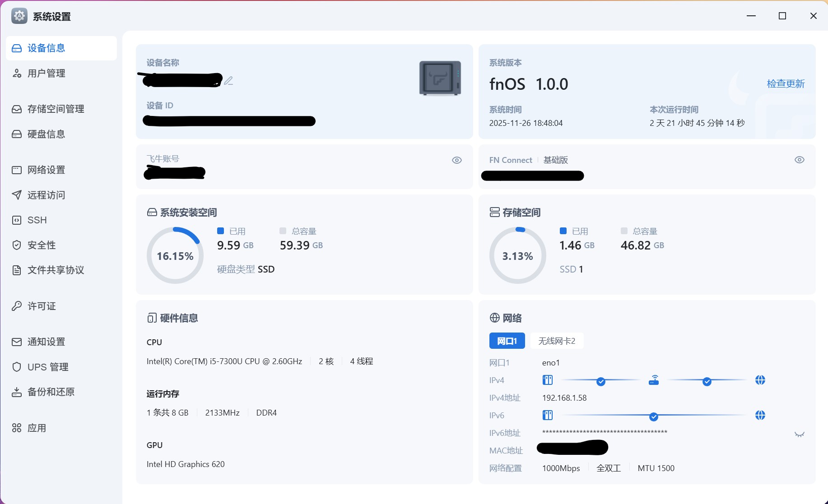Click the 16.15% system space usage ring

[x=175, y=255]
